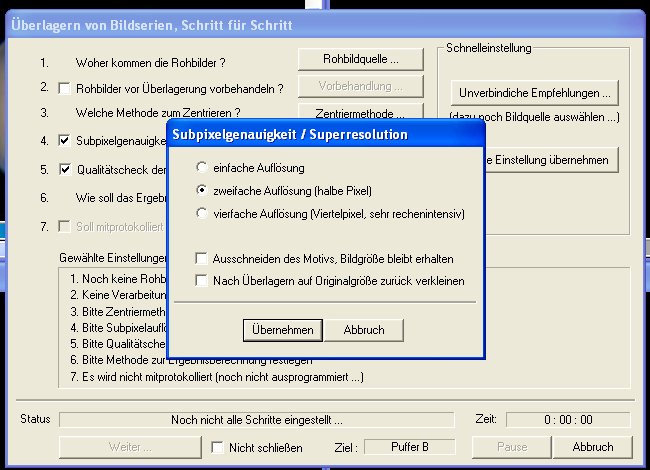Check "Nach Überlagern auf Originalgröße" option
The image size is (650, 470).
(x=202, y=281)
